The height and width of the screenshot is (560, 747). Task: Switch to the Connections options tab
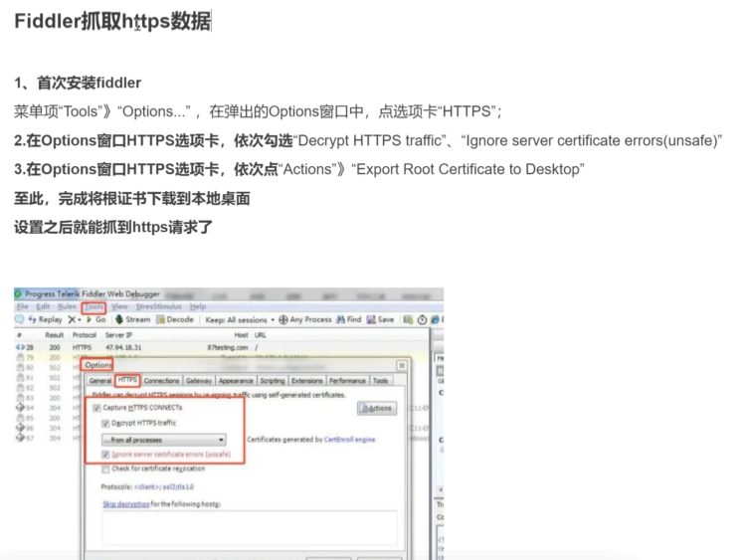(x=161, y=381)
